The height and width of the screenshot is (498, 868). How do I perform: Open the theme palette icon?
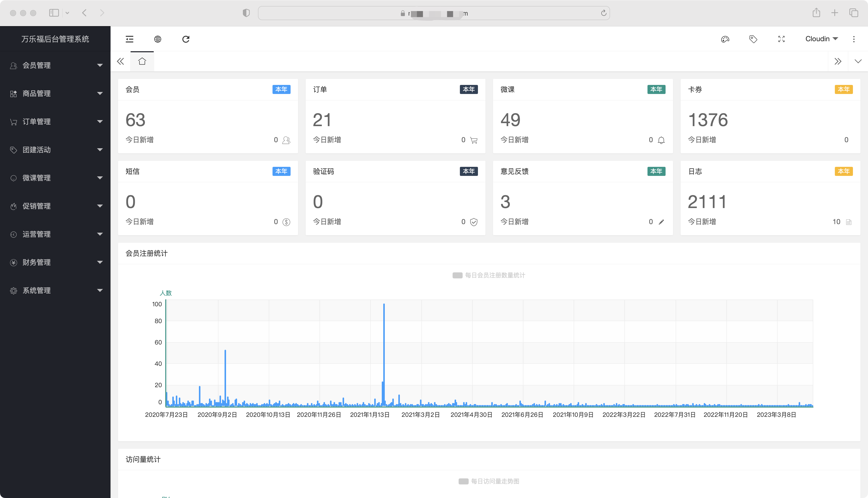coord(725,39)
